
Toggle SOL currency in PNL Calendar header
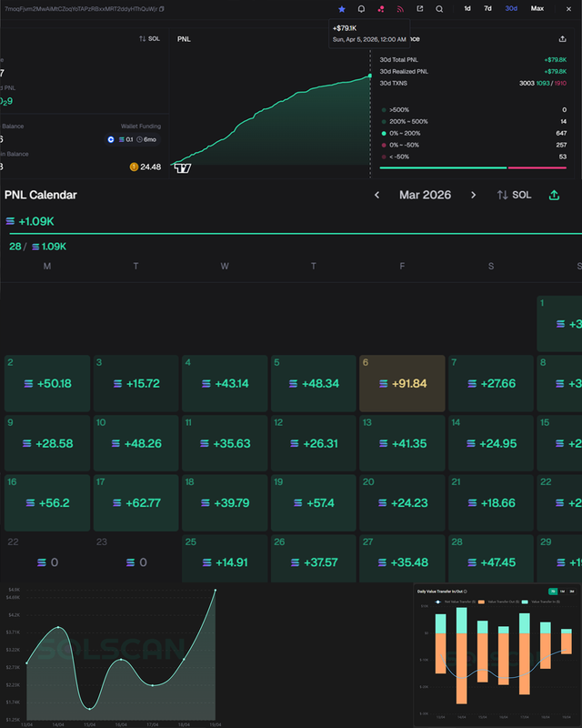[x=514, y=195]
